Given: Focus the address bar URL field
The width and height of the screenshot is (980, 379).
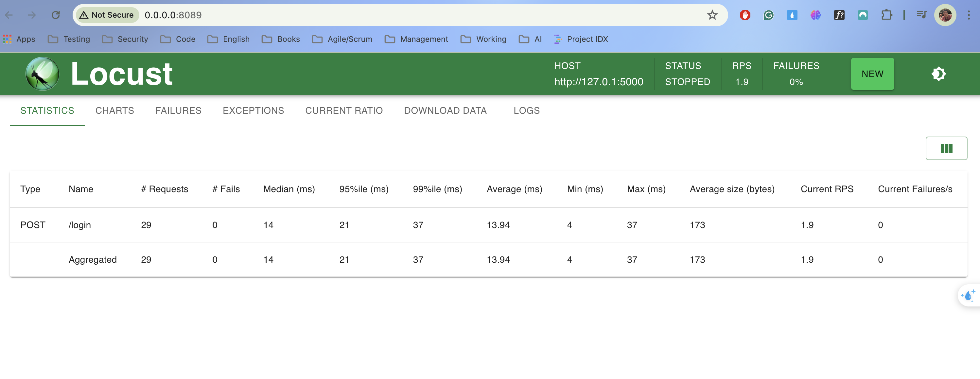Looking at the screenshot, I should [418, 15].
